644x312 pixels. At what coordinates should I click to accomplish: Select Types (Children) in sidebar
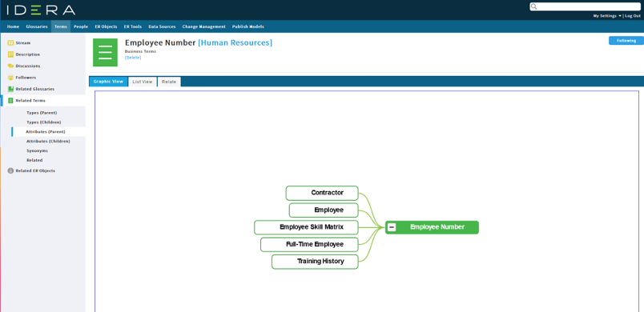point(43,122)
